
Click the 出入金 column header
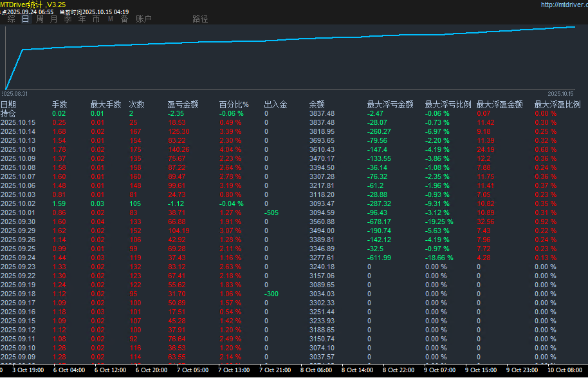tap(275, 104)
